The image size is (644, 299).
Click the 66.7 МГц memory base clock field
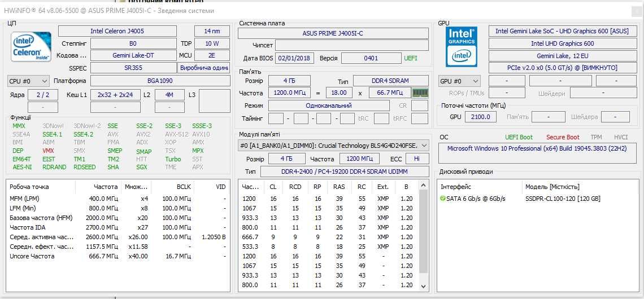coord(390,93)
